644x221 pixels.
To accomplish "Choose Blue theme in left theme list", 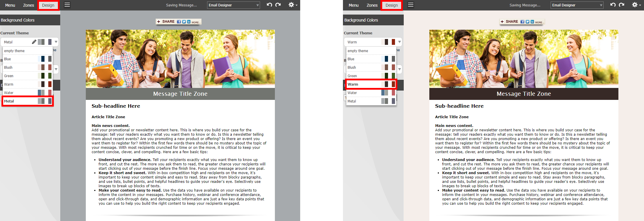I will coord(28,59).
